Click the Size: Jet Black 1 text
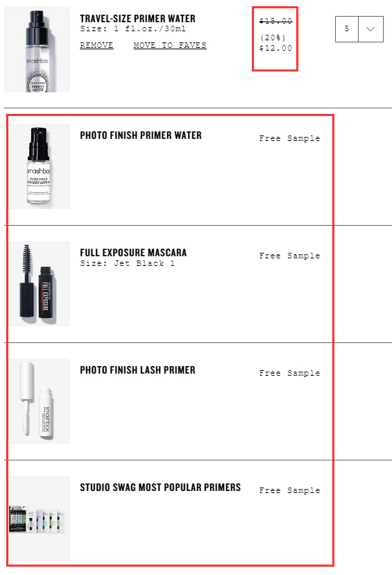Screen dimensions: 392x575 click(128, 263)
